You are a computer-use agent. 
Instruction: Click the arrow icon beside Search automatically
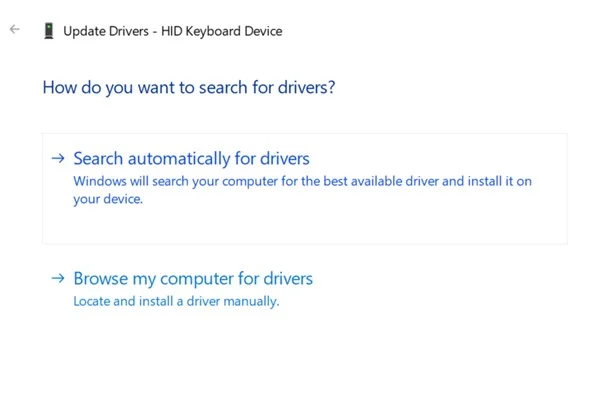click(x=58, y=158)
